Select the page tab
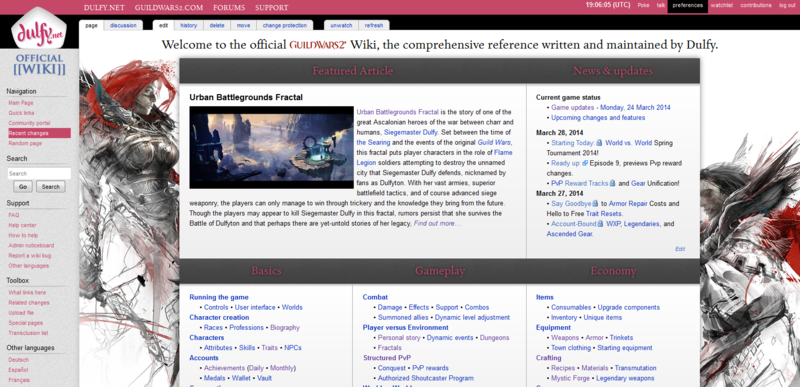 click(91, 25)
